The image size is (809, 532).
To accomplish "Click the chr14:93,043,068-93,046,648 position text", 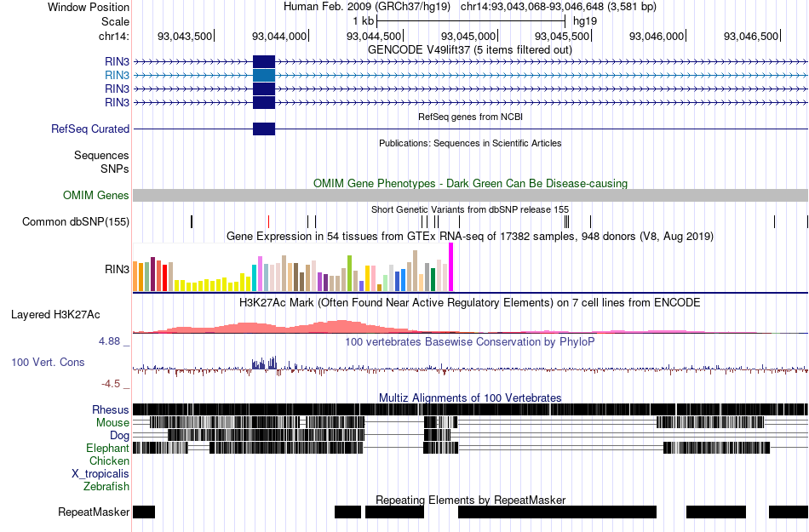I will pyautogui.click(x=559, y=7).
